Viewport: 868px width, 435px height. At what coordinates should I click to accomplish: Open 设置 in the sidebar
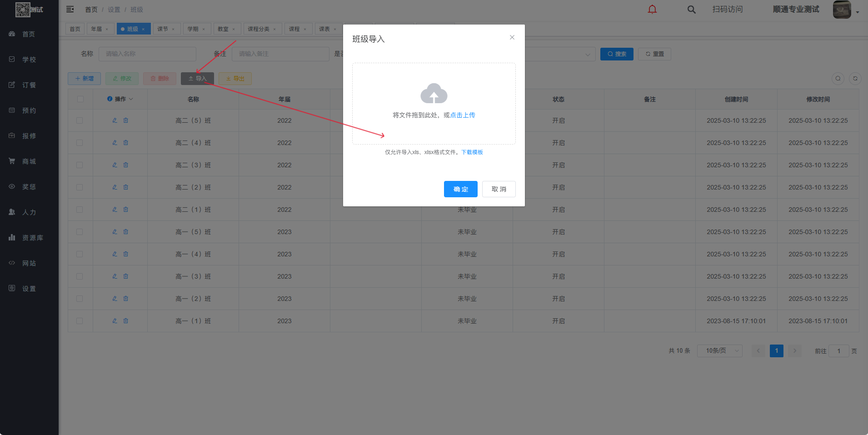click(29, 289)
